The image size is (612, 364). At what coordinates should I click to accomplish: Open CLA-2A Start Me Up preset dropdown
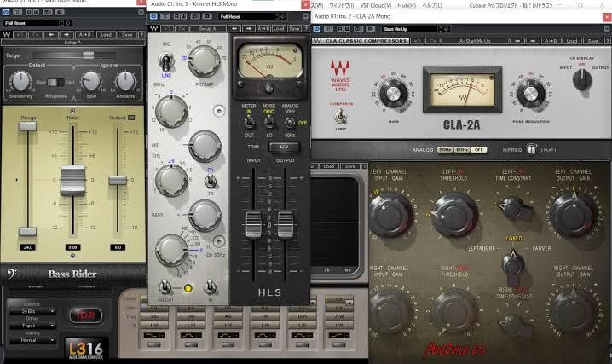(412, 29)
